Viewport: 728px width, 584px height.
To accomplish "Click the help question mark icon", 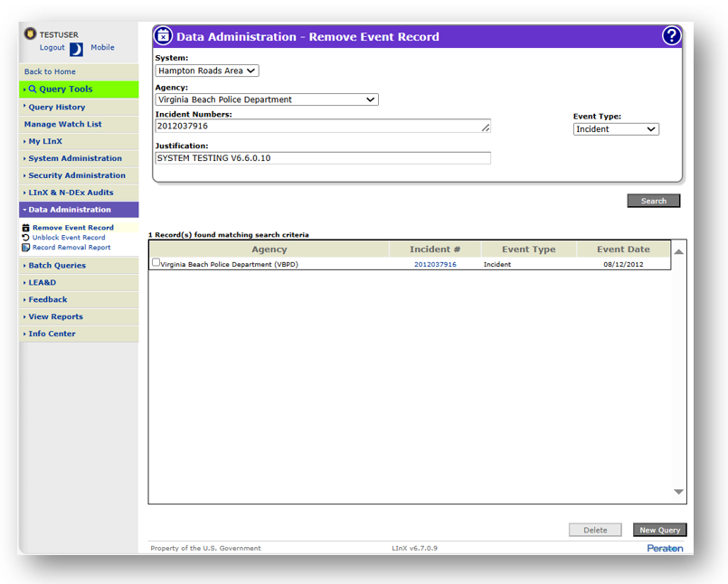I will [671, 36].
